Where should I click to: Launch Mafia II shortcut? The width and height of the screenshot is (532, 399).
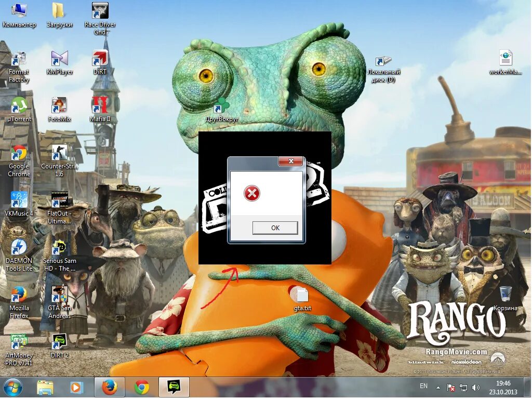coord(100,110)
